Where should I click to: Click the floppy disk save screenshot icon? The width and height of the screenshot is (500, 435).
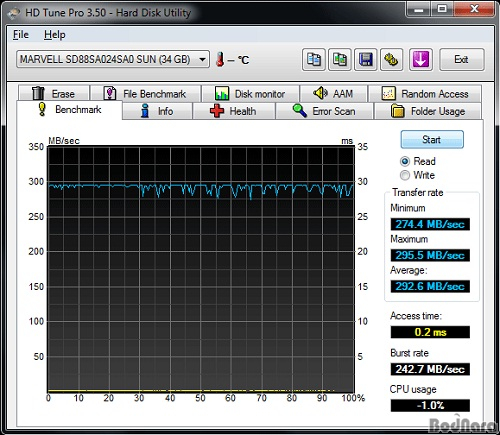[366, 60]
